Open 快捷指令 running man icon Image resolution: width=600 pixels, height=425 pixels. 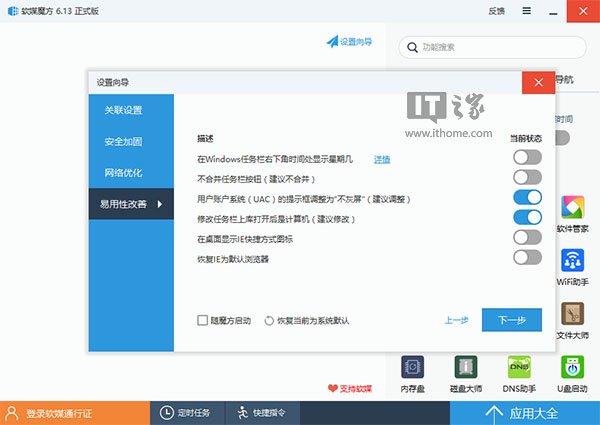[243, 413]
